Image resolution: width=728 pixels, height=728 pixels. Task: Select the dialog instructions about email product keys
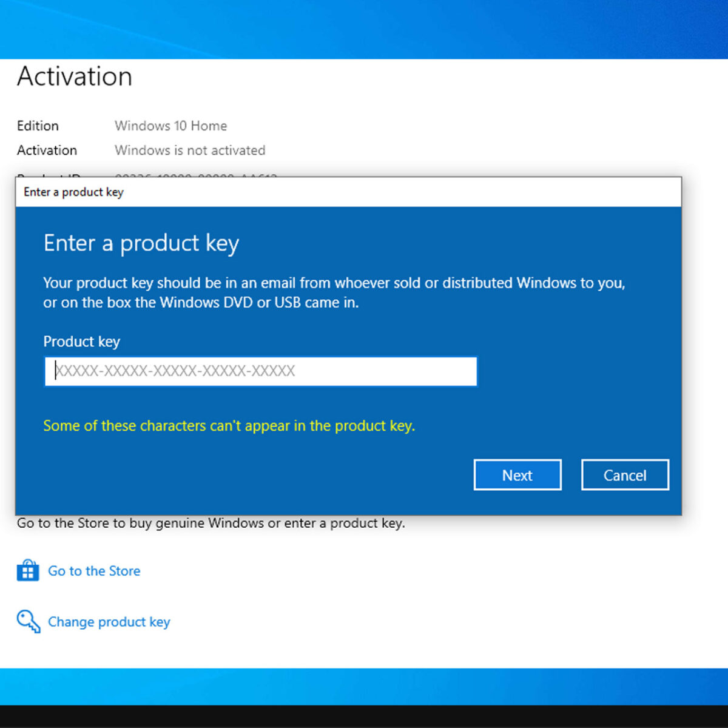(334, 292)
